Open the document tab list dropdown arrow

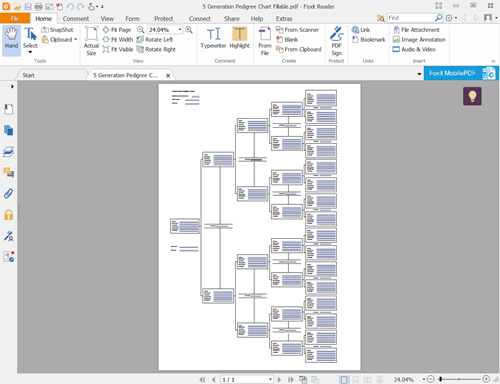click(419, 74)
